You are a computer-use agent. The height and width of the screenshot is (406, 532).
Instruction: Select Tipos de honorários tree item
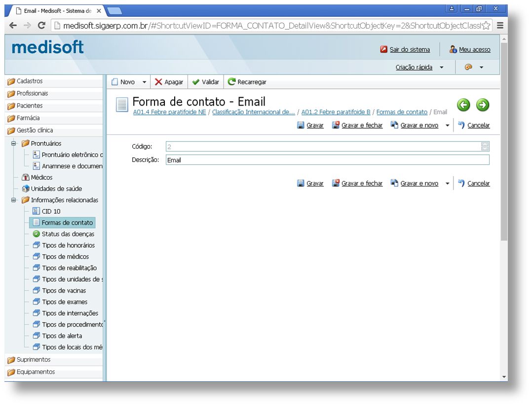(64, 245)
